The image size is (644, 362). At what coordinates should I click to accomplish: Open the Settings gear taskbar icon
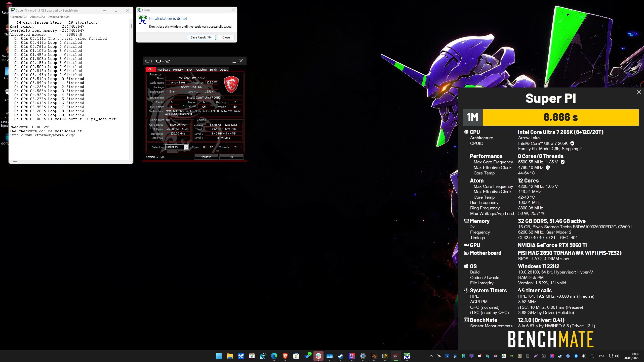coord(363,356)
